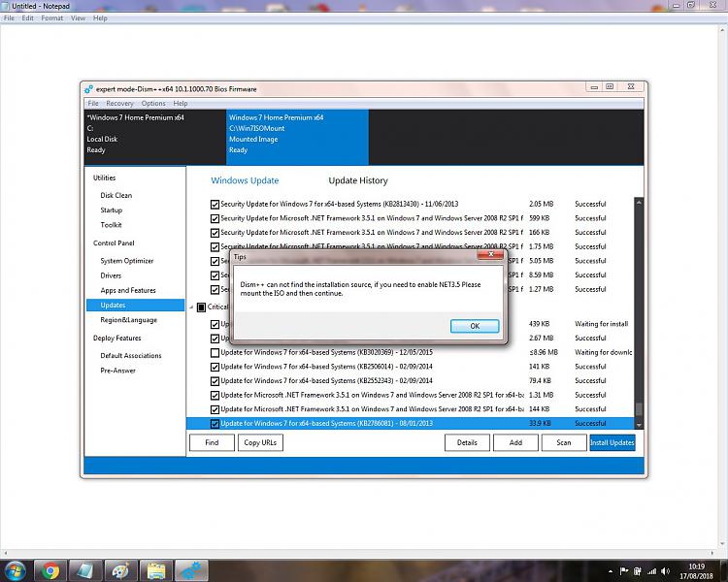This screenshot has height=582, width=728.
Task: Collapse the Critical updates group
Action: [191, 307]
